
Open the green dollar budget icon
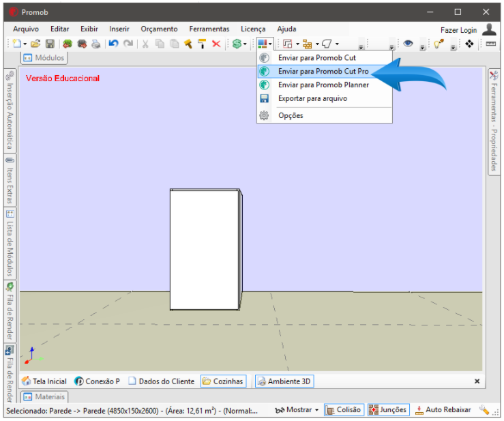point(237,44)
